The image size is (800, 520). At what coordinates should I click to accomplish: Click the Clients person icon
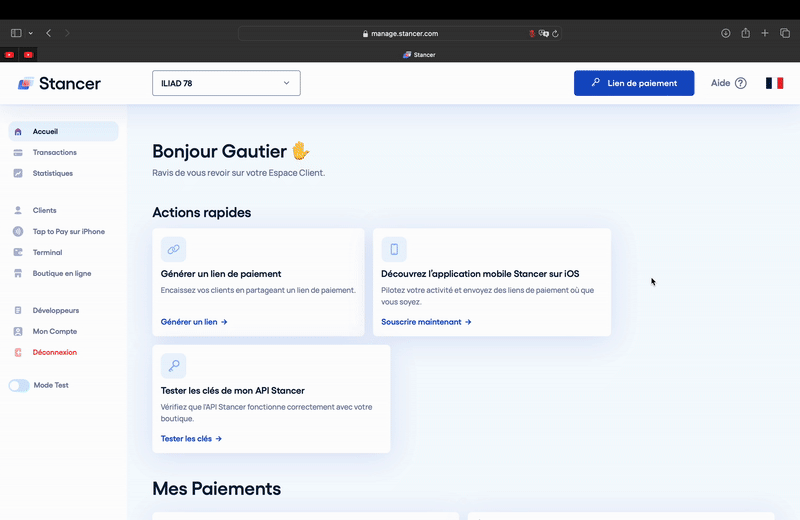[18, 210]
